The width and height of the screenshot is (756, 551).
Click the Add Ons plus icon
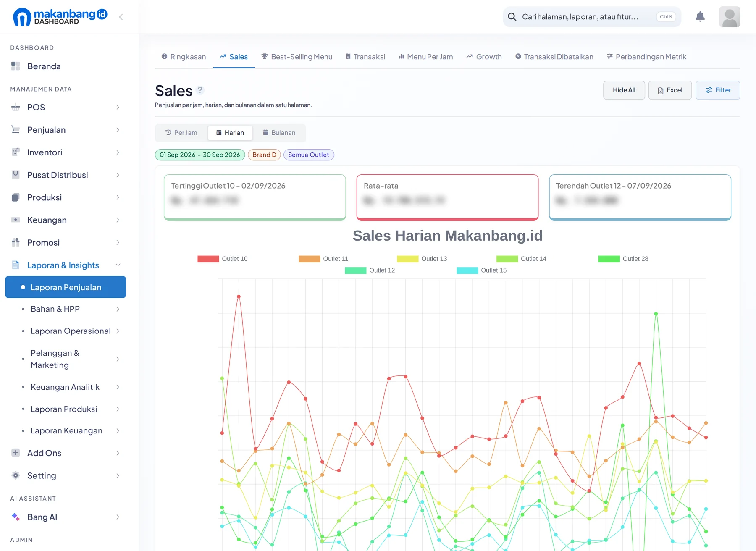[x=16, y=453]
